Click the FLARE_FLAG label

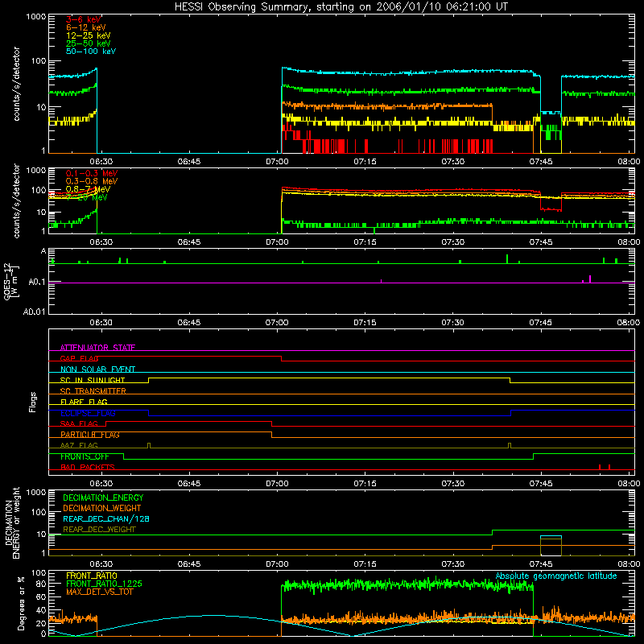(84, 402)
